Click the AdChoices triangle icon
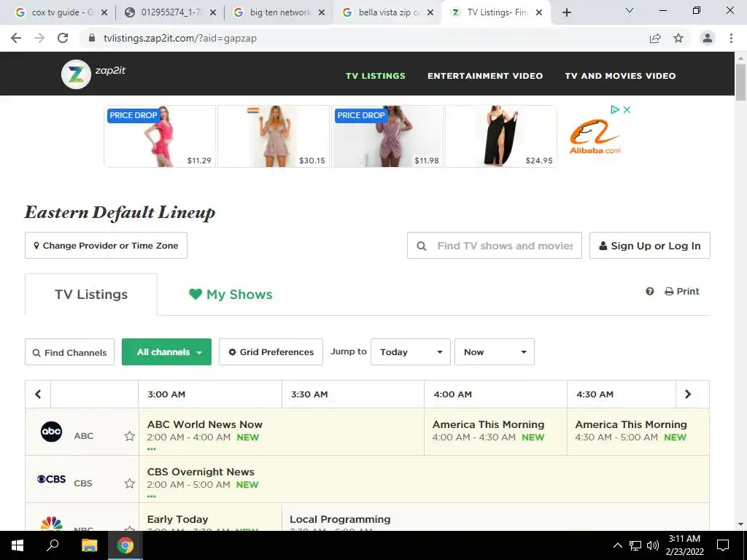 615,109
